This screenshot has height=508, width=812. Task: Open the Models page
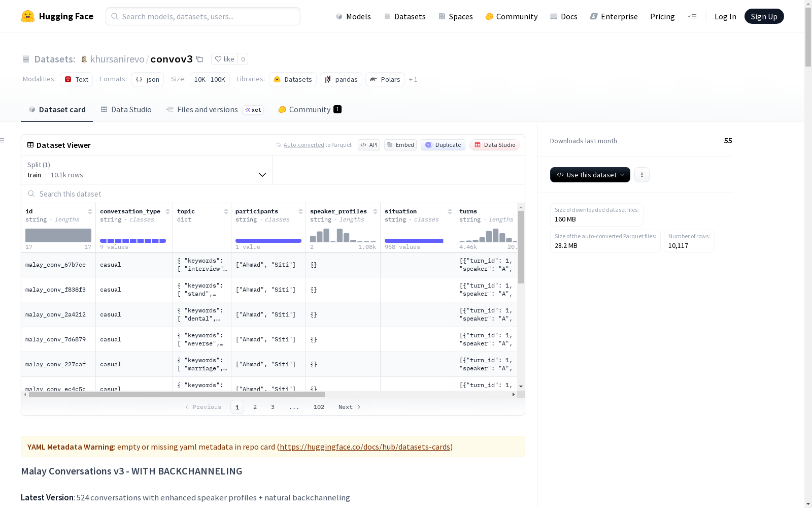click(x=353, y=16)
